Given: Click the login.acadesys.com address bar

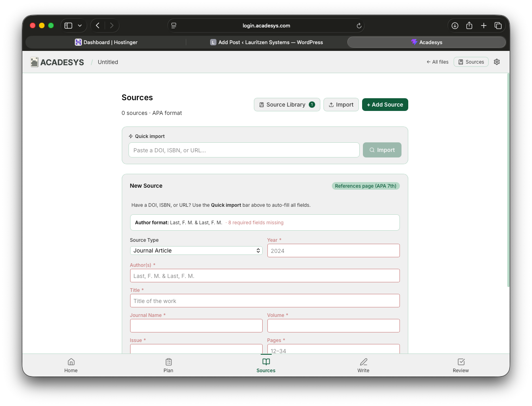Looking at the screenshot, I should (x=266, y=25).
